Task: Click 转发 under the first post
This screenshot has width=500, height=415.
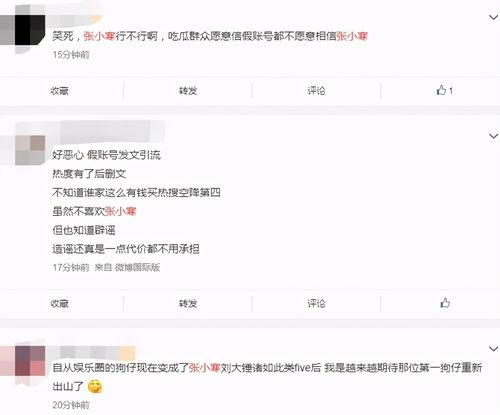Action: tap(188, 91)
